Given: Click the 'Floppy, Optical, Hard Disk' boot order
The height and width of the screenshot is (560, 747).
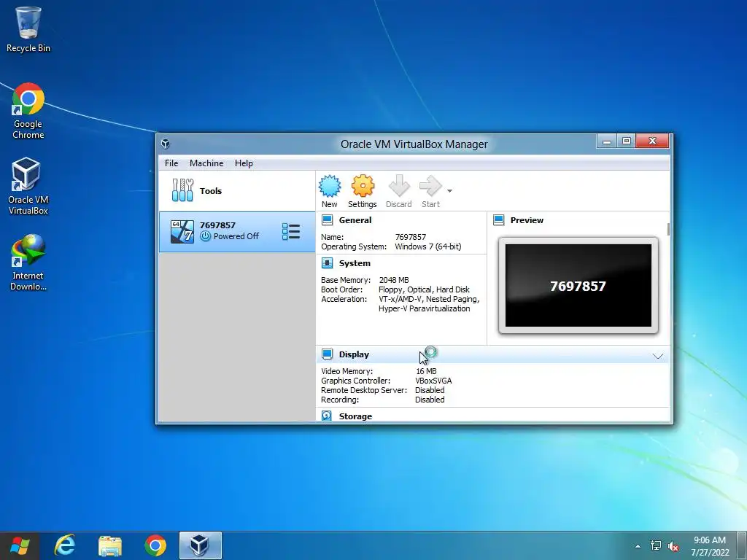Looking at the screenshot, I should point(424,289).
